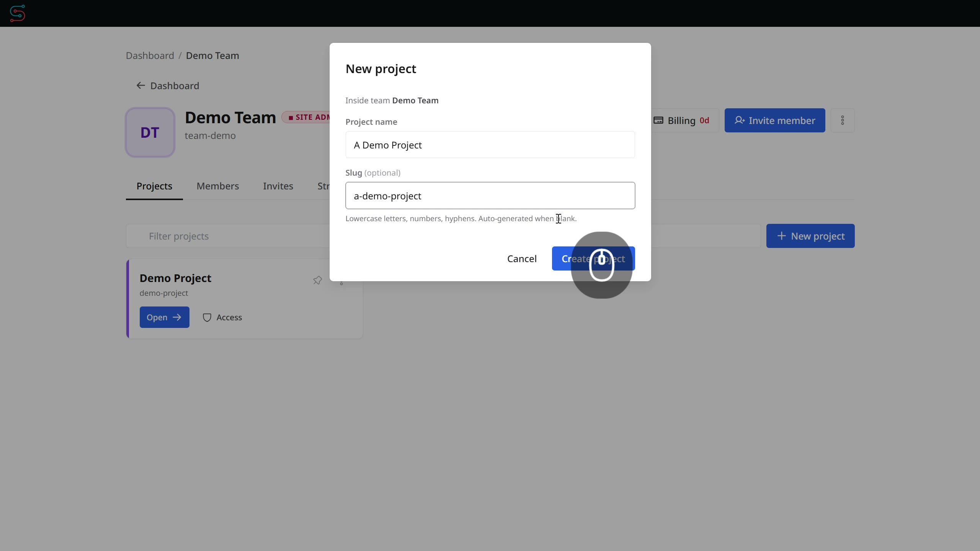Focus the Slug input containing a-demo-project
Viewport: 980px width, 551px height.
click(490, 196)
